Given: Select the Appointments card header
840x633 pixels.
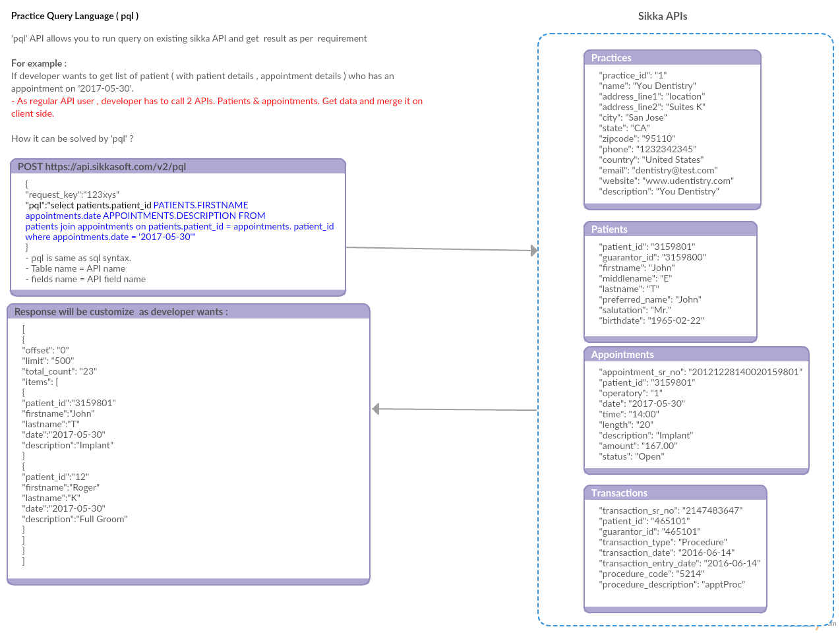Looking at the screenshot, I should 696,355.
